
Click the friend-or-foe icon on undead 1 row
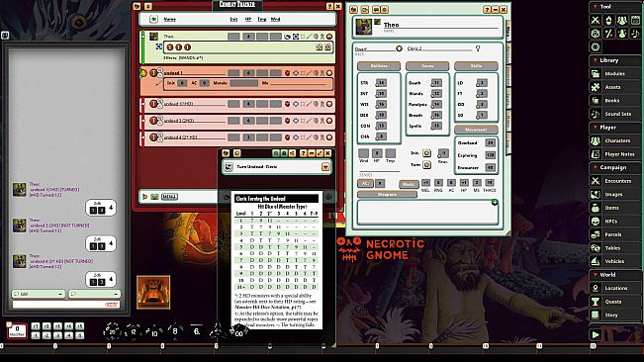(x=288, y=73)
